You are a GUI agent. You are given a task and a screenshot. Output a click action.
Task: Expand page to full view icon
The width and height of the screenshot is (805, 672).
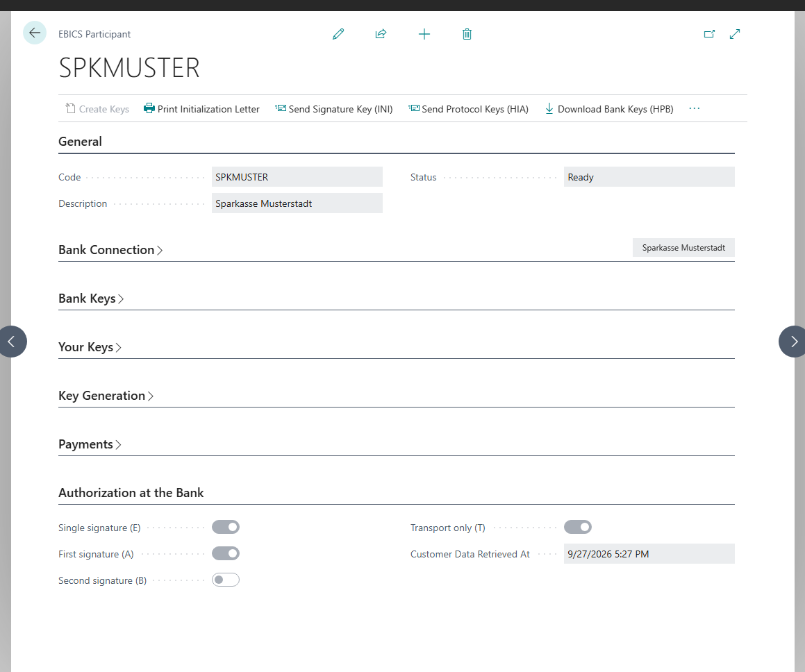735,34
